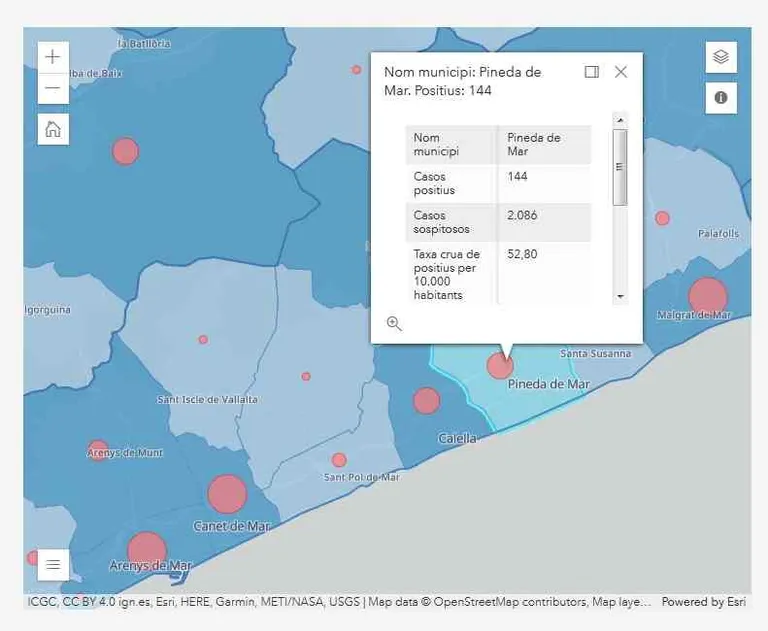
Task: Click the value 2.086 in popup
Action: click(x=522, y=216)
